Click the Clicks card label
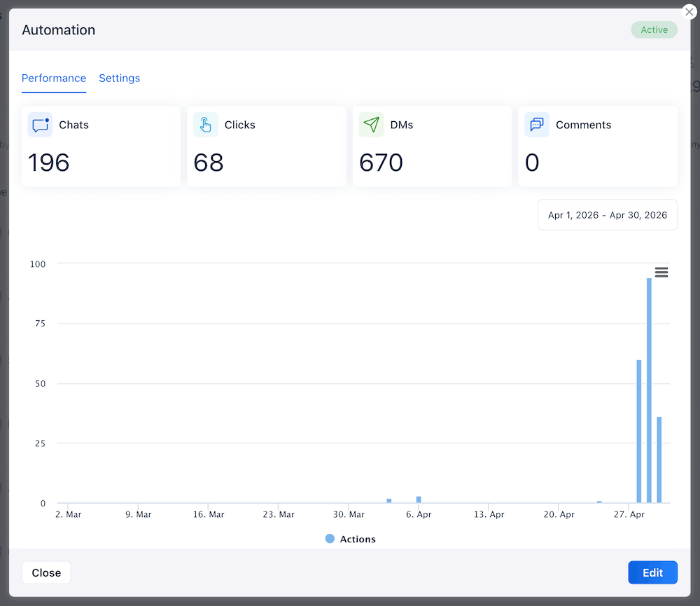 click(x=239, y=125)
